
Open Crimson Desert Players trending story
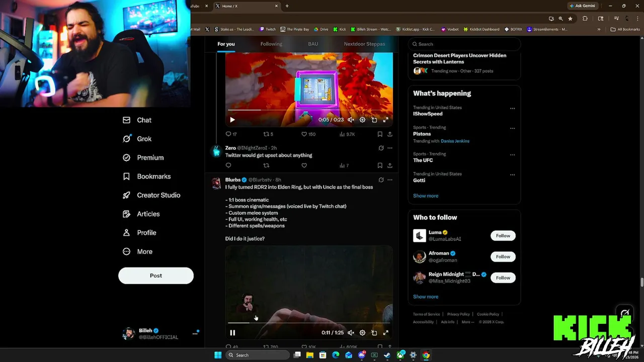[x=459, y=58]
